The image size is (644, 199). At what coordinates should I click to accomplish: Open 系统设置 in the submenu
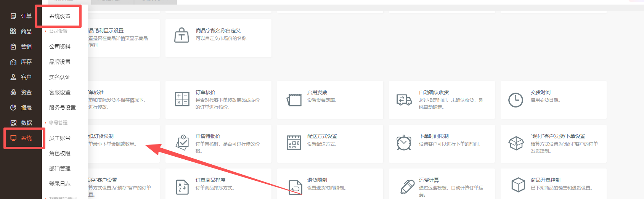pos(60,16)
